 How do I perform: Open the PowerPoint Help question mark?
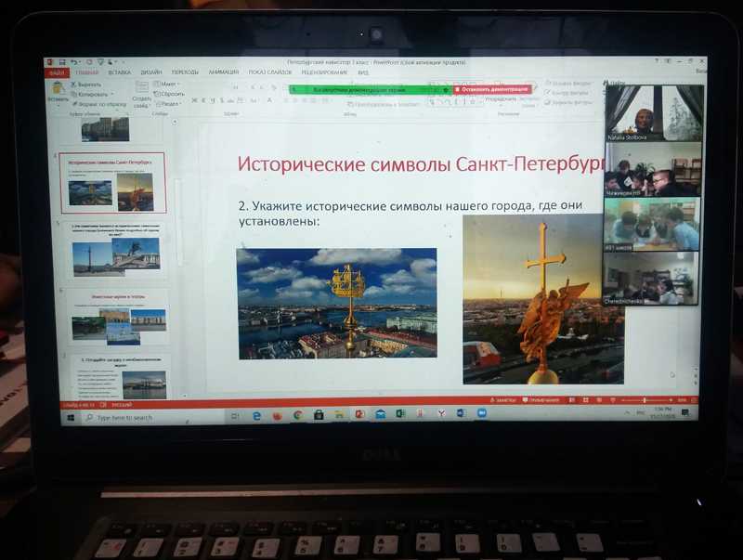click(x=657, y=61)
